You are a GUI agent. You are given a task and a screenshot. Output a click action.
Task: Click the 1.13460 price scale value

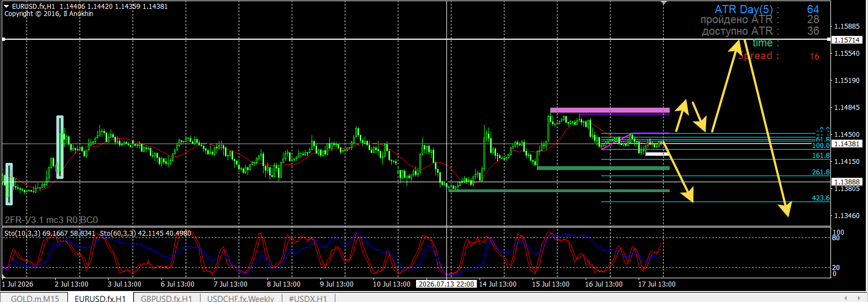point(846,216)
